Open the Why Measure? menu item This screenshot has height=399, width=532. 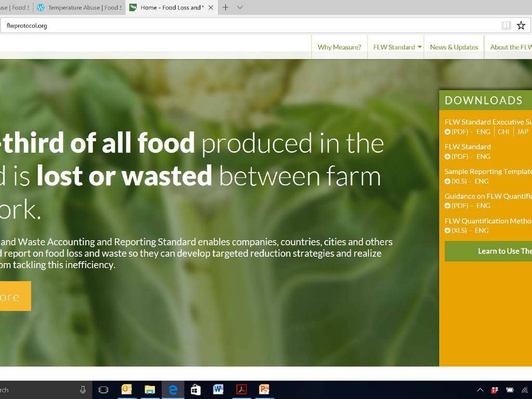pos(339,47)
